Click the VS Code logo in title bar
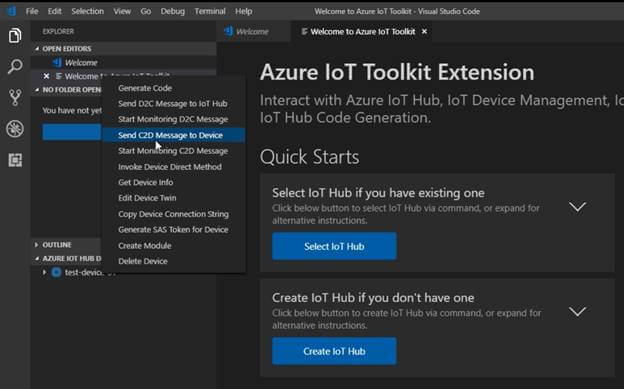Image resolution: width=624 pixels, height=389 pixels. pos(12,11)
